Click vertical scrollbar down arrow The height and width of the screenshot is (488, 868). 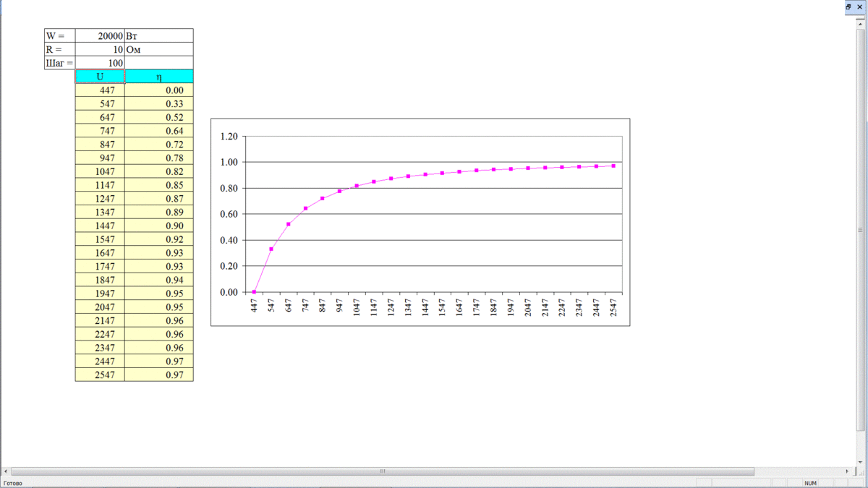click(860, 462)
